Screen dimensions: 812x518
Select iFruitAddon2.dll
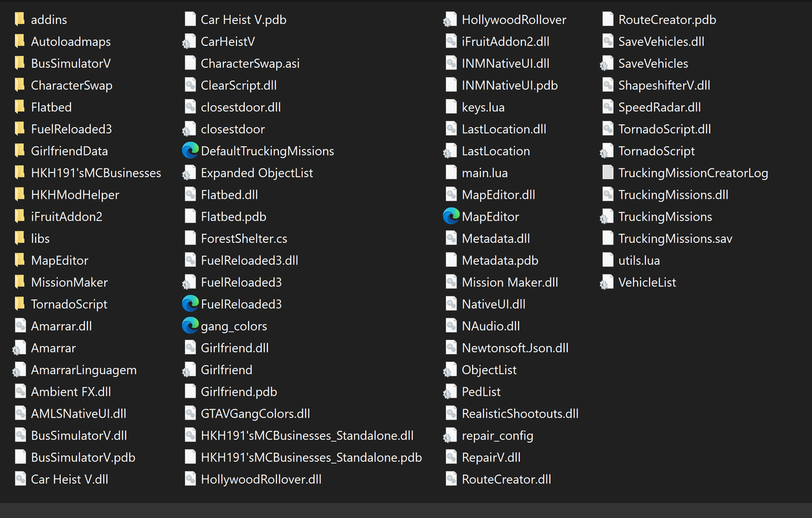[x=497, y=41]
